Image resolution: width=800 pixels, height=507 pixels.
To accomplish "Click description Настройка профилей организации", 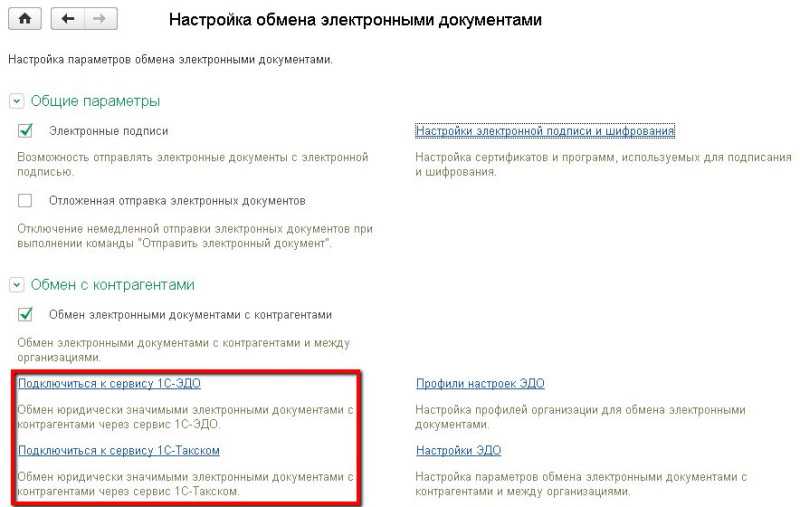I will click(580, 417).
